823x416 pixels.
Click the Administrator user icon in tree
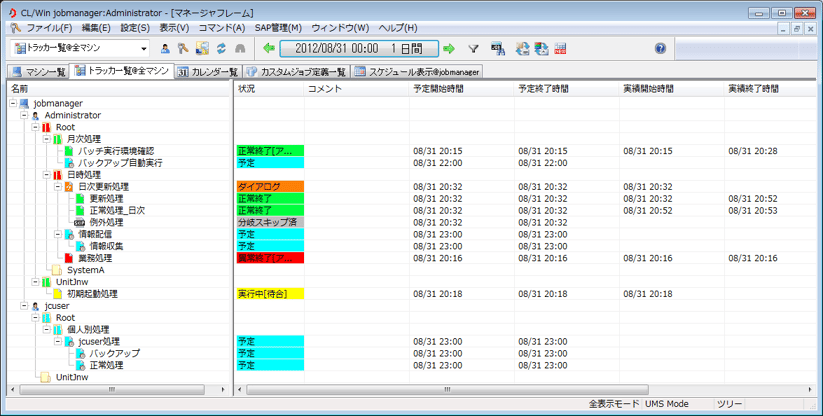[x=36, y=115]
